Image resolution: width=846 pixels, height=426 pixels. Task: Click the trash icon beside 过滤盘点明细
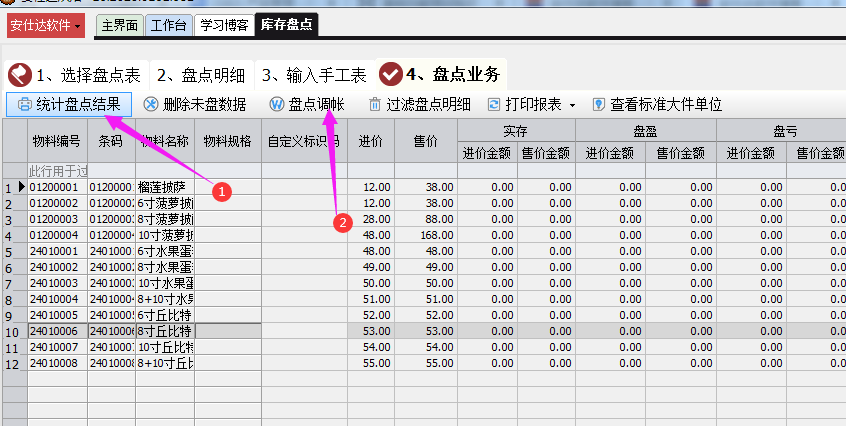point(375,104)
